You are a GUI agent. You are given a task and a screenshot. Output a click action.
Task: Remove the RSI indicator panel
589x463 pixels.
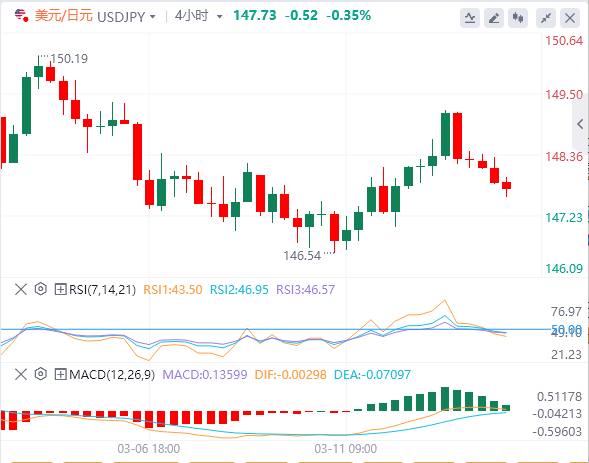[21, 289]
